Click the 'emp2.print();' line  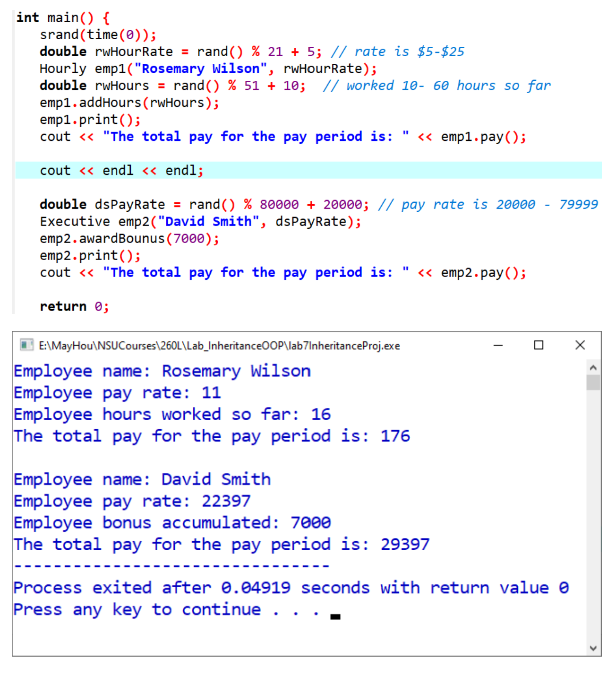[90, 256]
